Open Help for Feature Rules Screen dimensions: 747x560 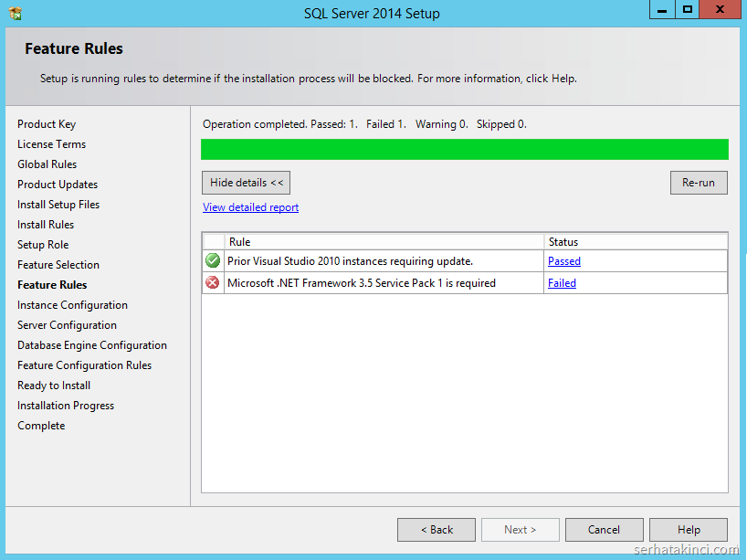(689, 530)
